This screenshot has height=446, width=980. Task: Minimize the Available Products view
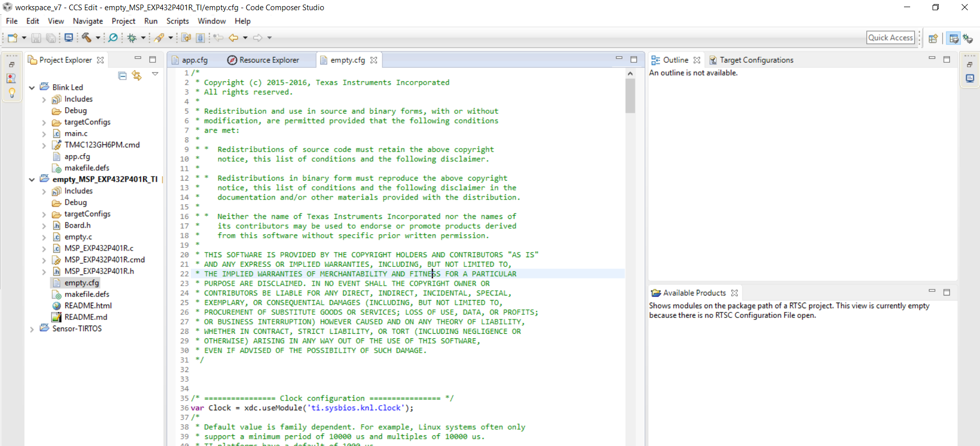[x=932, y=291]
